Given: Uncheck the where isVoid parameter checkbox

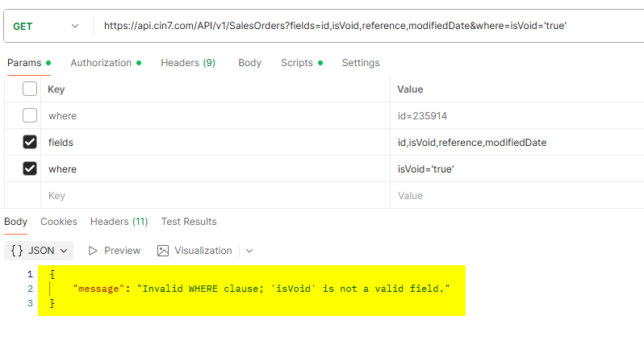Looking at the screenshot, I should tap(30, 169).
